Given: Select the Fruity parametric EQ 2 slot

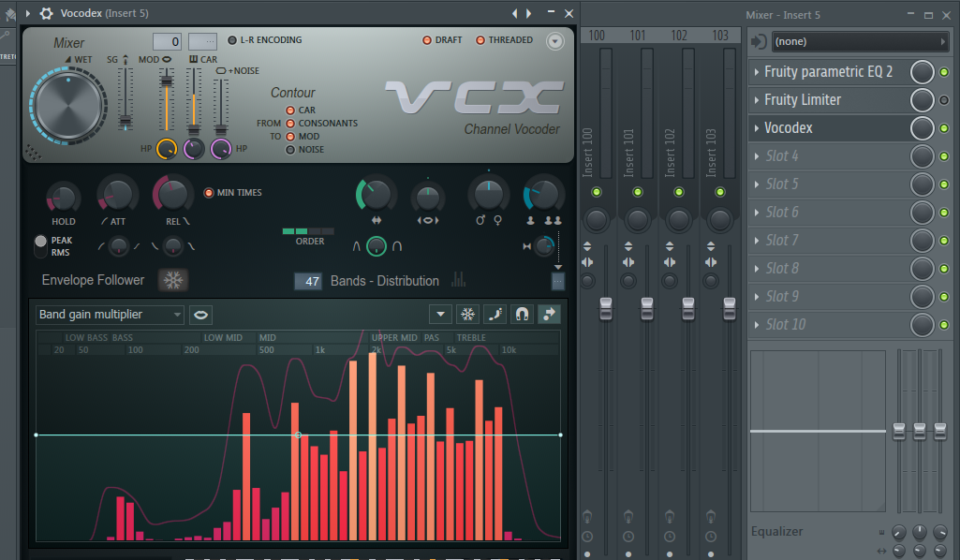Looking at the screenshot, I should pyautogui.click(x=828, y=72).
